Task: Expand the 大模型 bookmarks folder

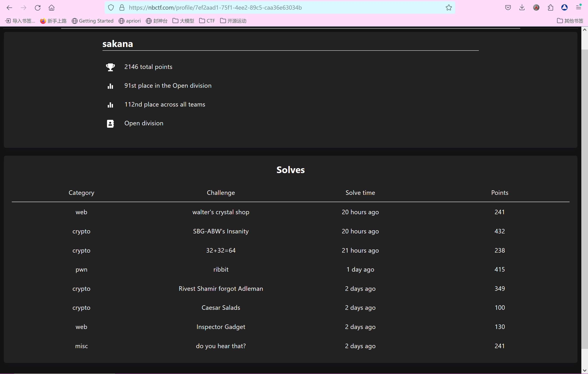Action: (183, 21)
